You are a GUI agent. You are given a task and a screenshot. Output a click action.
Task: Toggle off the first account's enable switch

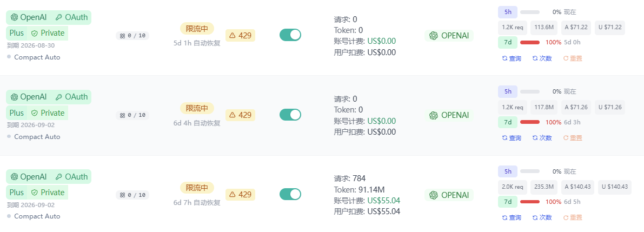290,35
